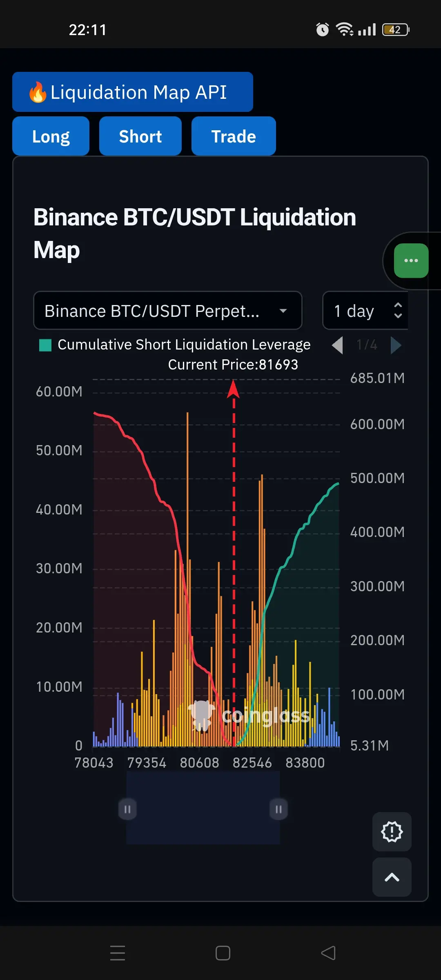Tap the 500.00M right axis label
Viewport: 441px width, 980px height.
click(x=377, y=478)
